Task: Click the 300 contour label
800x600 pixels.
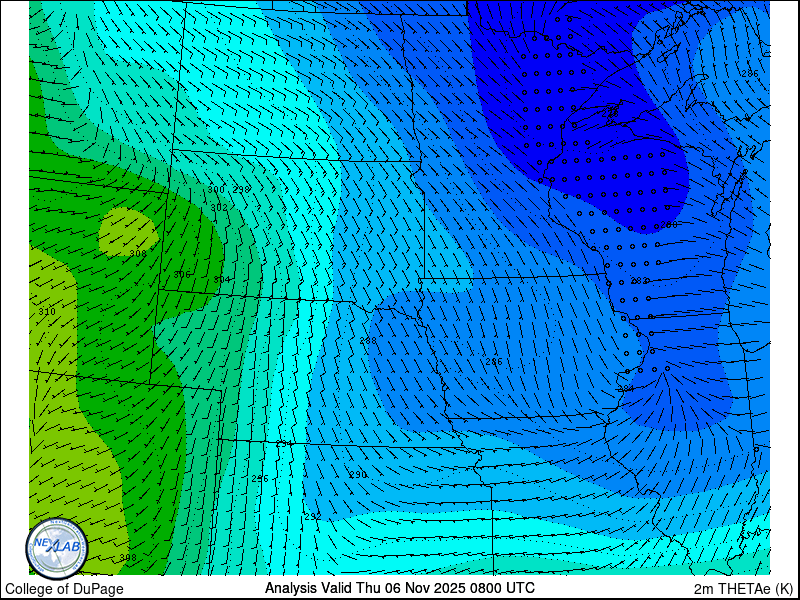Action: pyautogui.click(x=216, y=189)
